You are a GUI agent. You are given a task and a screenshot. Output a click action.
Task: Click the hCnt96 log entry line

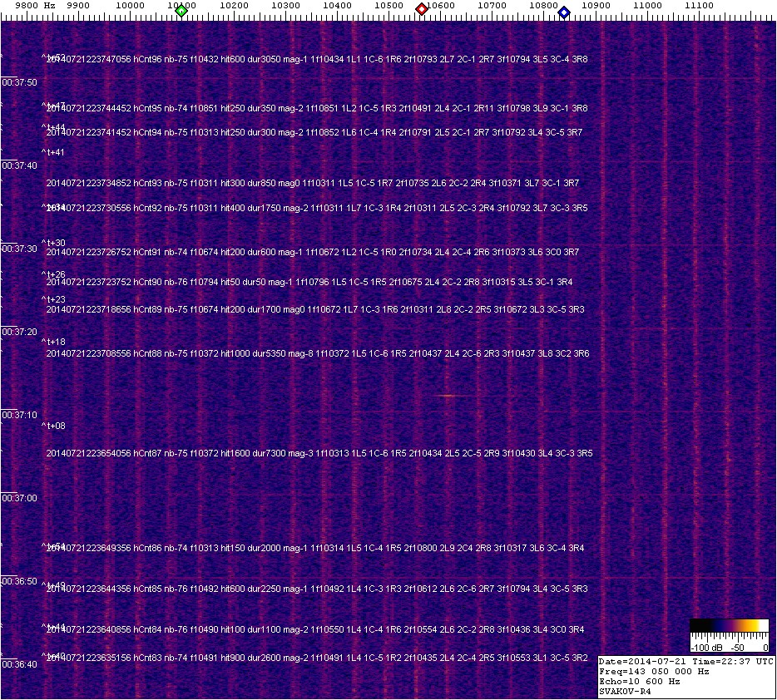[316, 59]
